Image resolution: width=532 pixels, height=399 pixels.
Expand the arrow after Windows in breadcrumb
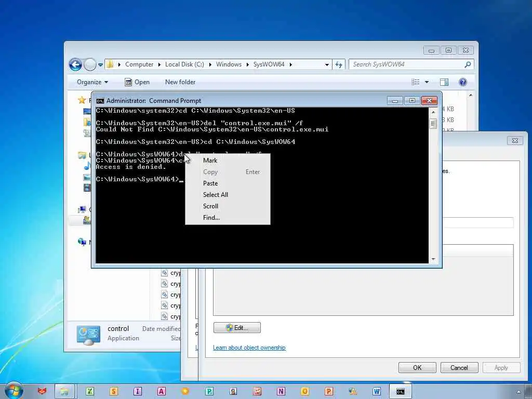[247, 64]
